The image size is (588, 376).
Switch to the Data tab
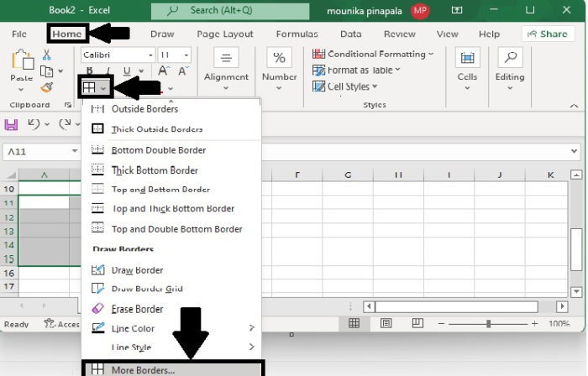350,34
